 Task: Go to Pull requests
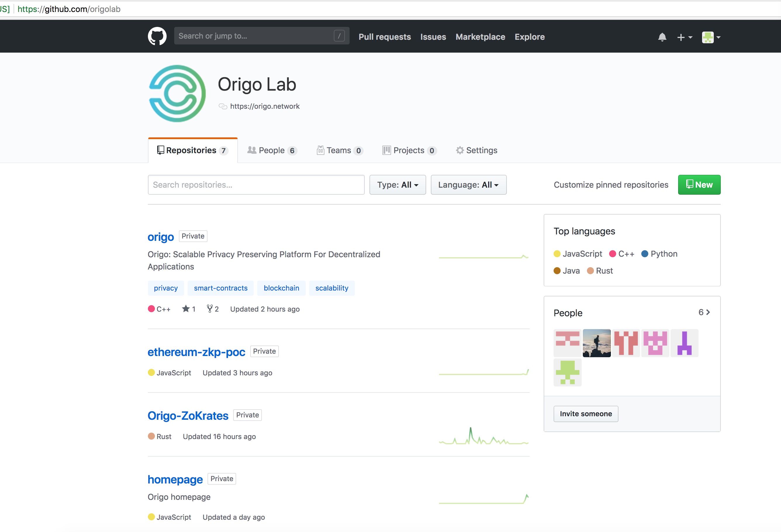click(x=384, y=37)
